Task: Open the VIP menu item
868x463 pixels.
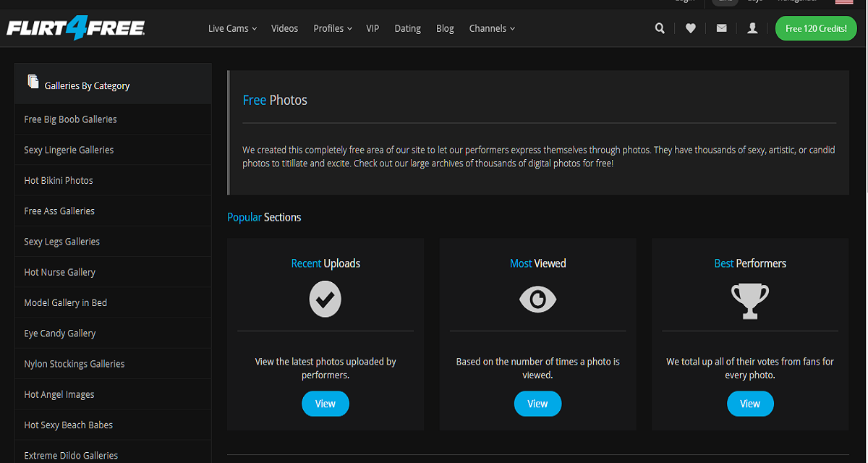Action: 373,28
